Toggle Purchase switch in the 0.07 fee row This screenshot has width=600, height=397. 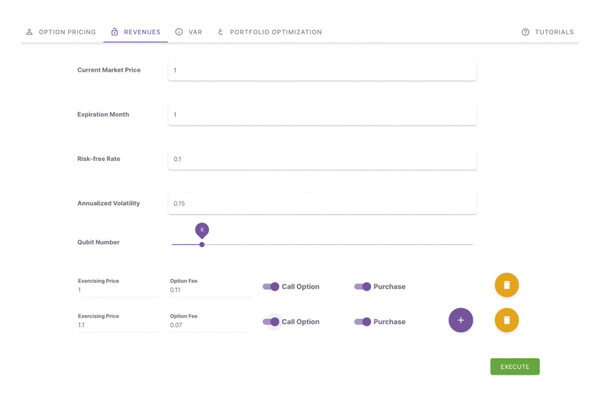tap(363, 322)
